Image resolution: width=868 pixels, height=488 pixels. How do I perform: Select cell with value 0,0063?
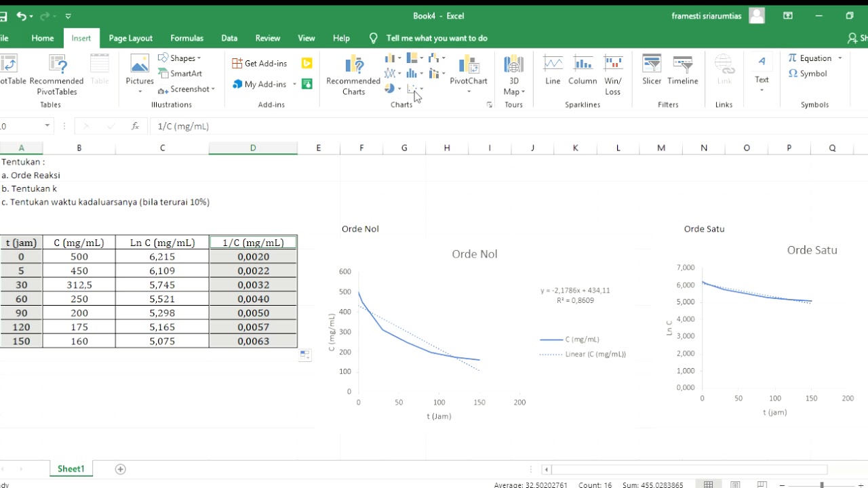253,341
